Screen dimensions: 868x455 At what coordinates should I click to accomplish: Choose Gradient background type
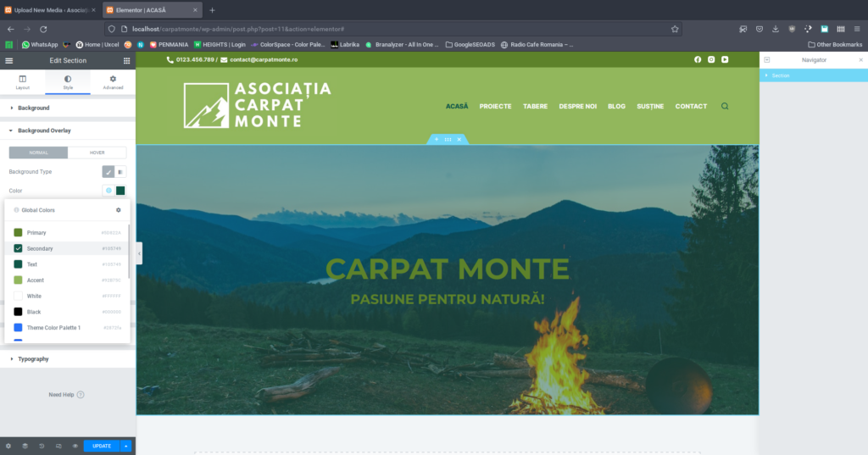tap(120, 172)
